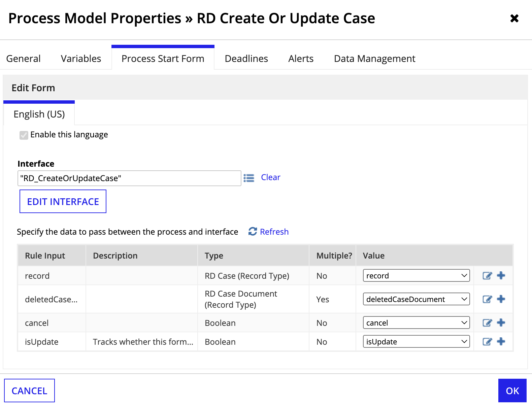Open the interface picker list icon
This screenshot has height=406, width=532.
coord(249,178)
